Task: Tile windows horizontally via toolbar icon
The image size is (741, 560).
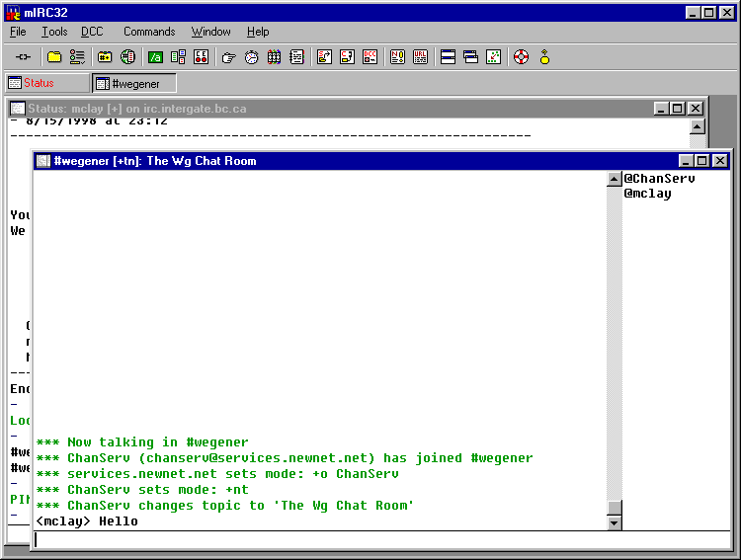Action: click(448, 57)
